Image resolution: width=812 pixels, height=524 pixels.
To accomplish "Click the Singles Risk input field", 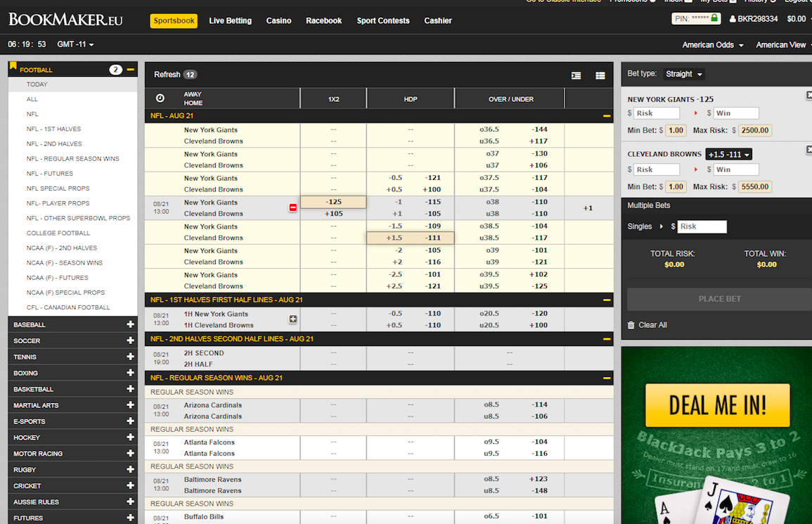I will (x=702, y=226).
